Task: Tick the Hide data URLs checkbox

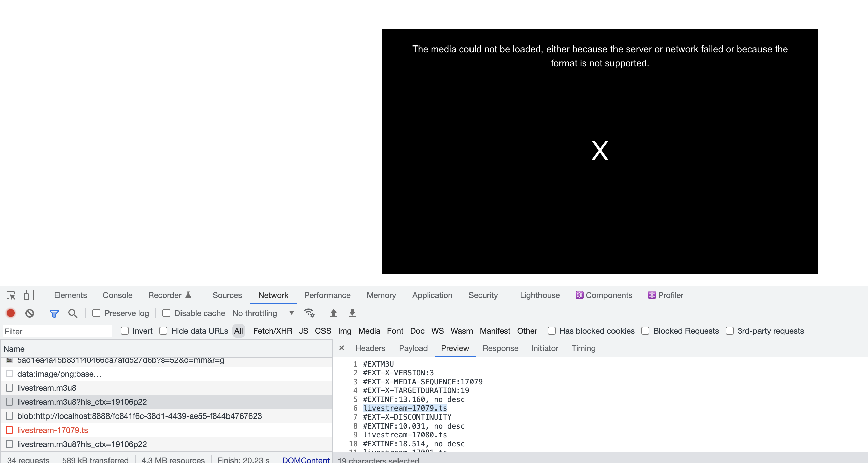Action: [x=163, y=331]
